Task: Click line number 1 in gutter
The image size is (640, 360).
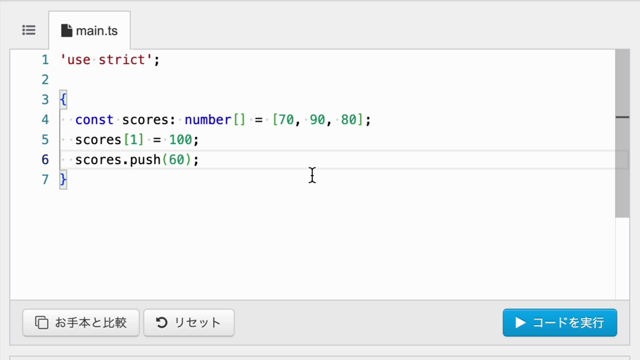Action: (x=45, y=60)
